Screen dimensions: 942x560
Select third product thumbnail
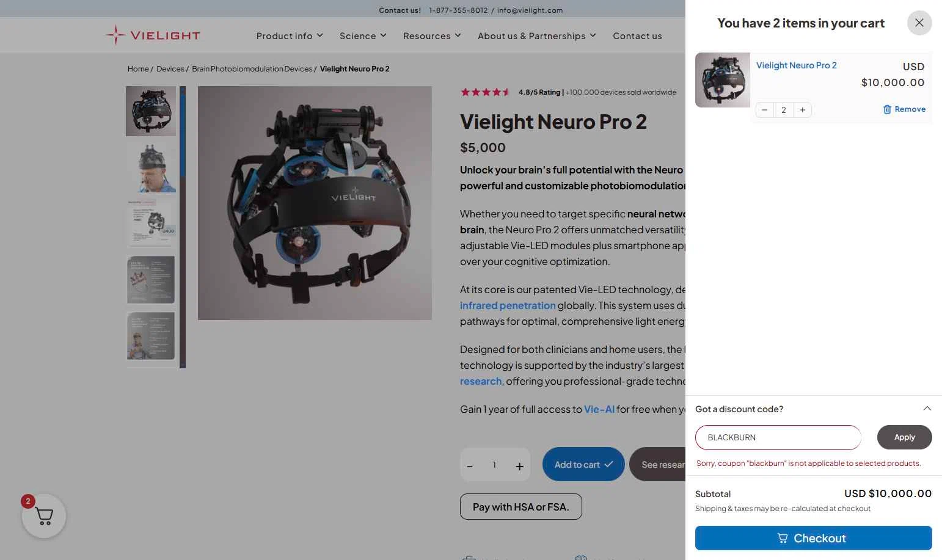pyautogui.click(x=151, y=224)
